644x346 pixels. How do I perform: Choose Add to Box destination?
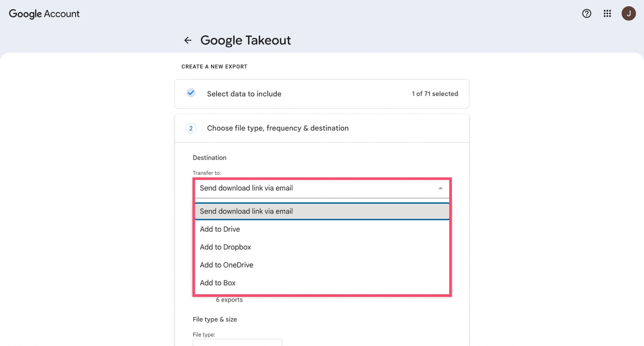point(217,283)
